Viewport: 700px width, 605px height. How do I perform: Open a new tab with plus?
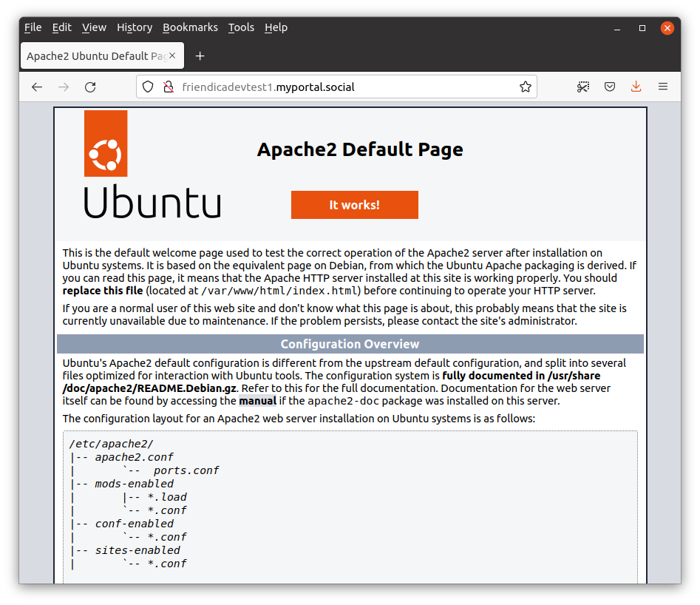pos(200,56)
